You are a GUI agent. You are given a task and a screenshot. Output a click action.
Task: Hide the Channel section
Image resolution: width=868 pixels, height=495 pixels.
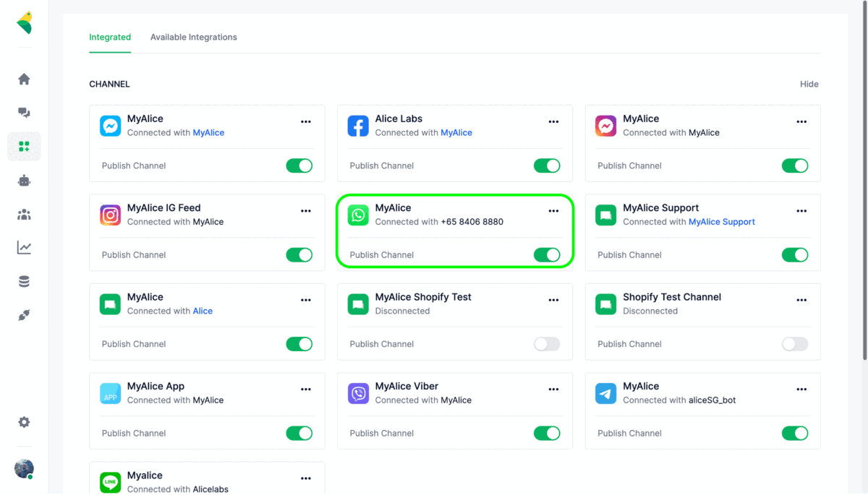[x=809, y=84]
